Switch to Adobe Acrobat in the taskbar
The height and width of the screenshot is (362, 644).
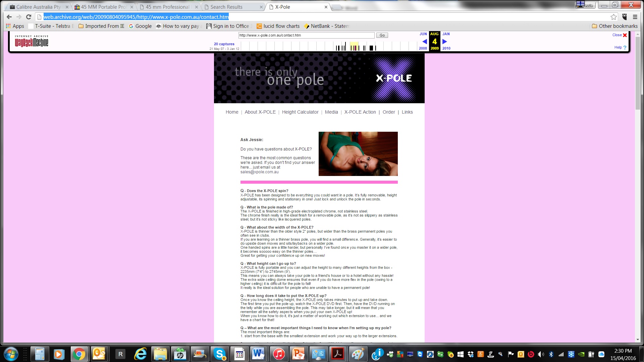pos(338,354)
